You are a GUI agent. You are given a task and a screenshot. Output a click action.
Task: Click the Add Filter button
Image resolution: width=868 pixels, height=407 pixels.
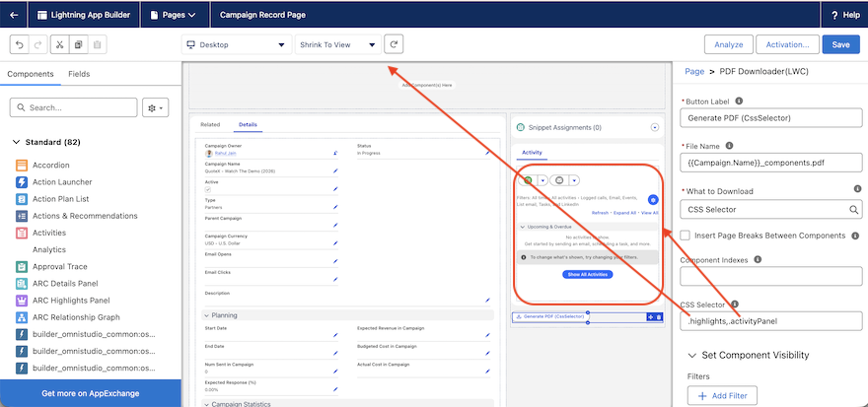point(722,395)
